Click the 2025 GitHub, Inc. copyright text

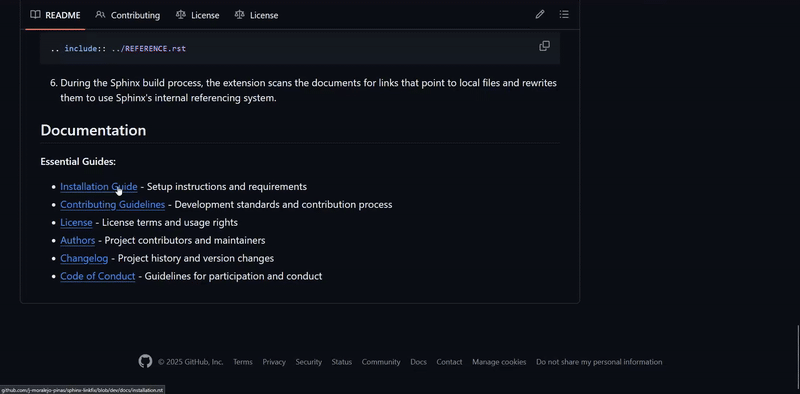(191, 362)
